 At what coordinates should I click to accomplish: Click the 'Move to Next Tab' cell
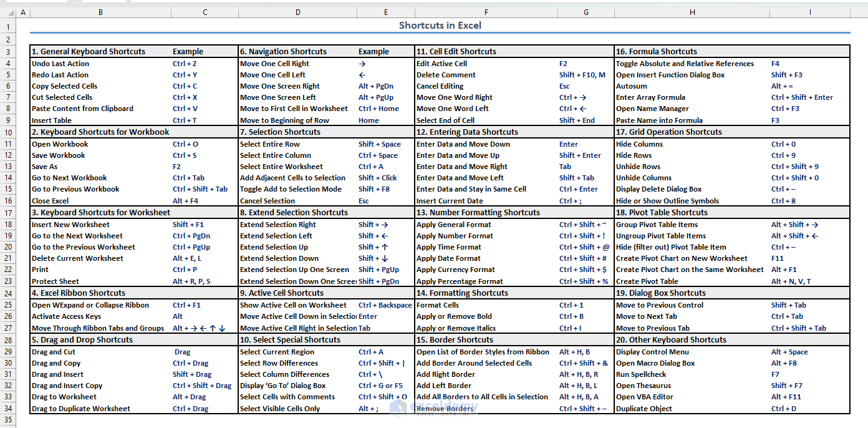692,316
